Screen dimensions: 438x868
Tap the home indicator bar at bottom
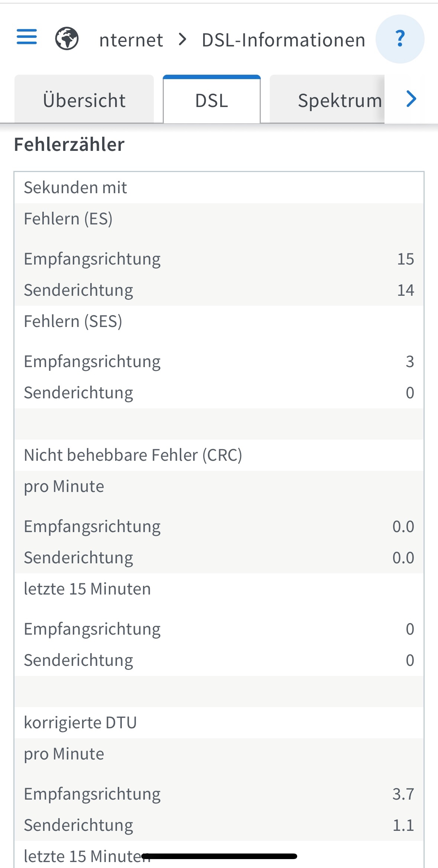click(x=219, y=856)
